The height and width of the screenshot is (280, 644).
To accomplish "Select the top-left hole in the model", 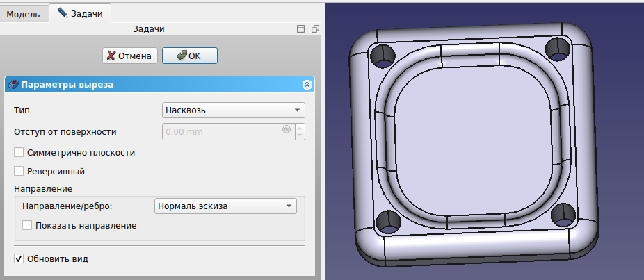I will pos(383,56).
